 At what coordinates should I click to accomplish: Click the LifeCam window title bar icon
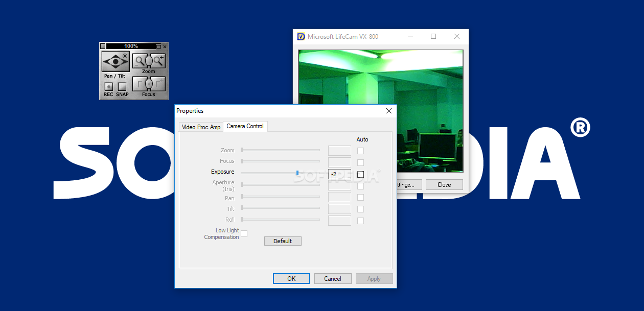pos(302,37)
